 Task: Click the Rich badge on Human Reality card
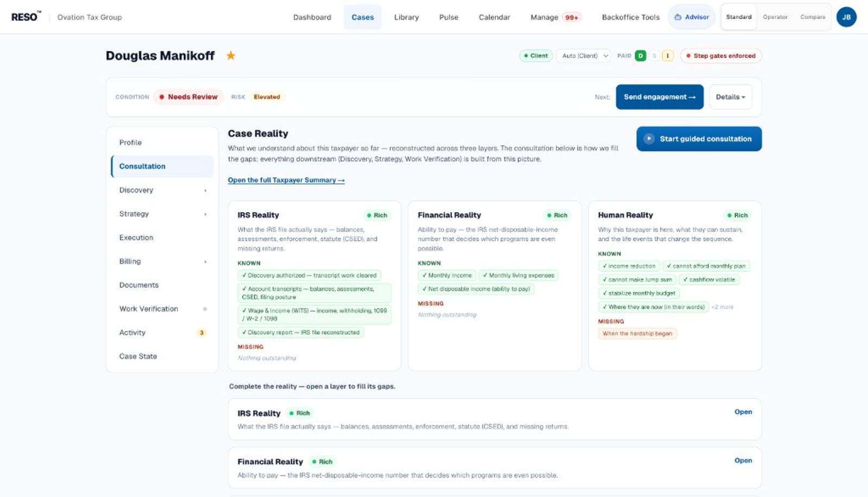(x=737, y=215)
